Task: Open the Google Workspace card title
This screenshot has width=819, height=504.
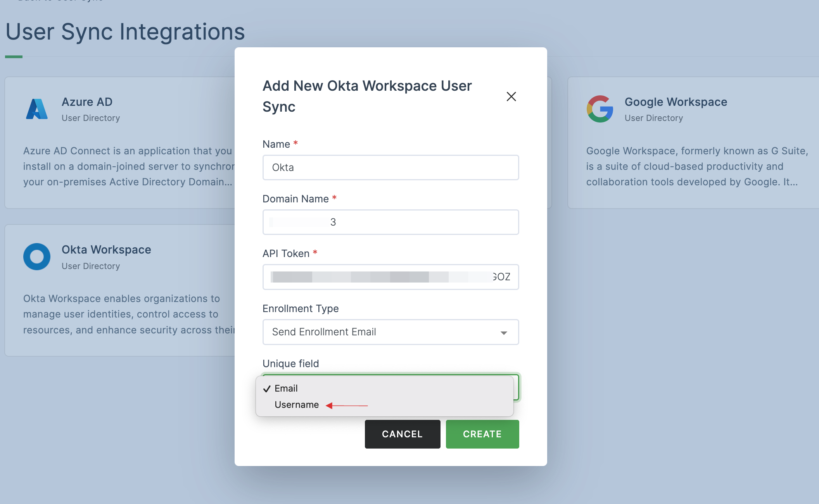Action: pos(676,102)
